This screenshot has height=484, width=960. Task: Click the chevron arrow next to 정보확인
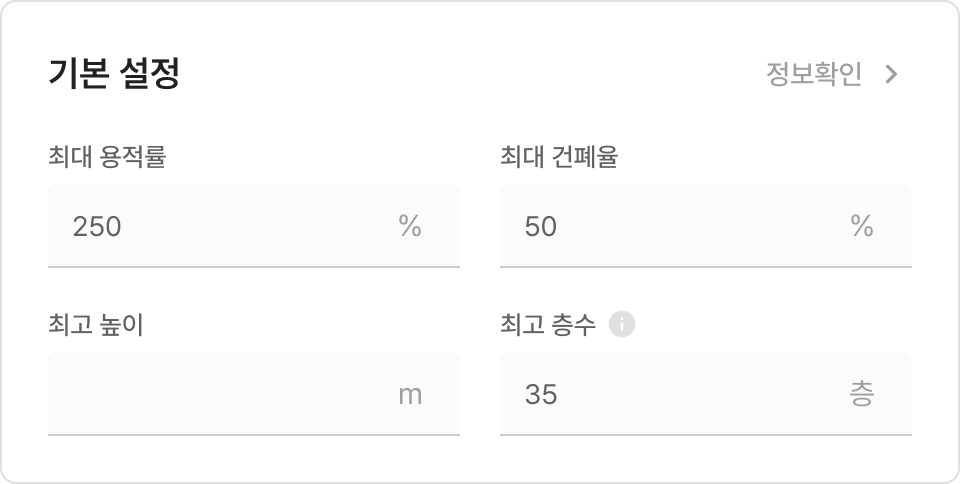pos(892,75)
